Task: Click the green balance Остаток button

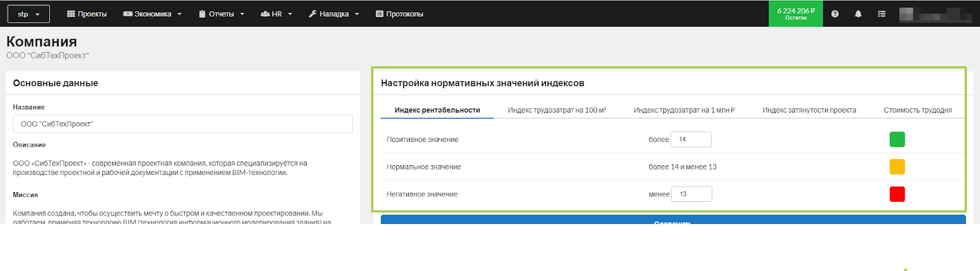Action: pyautogui.click(x=796, y=13)
